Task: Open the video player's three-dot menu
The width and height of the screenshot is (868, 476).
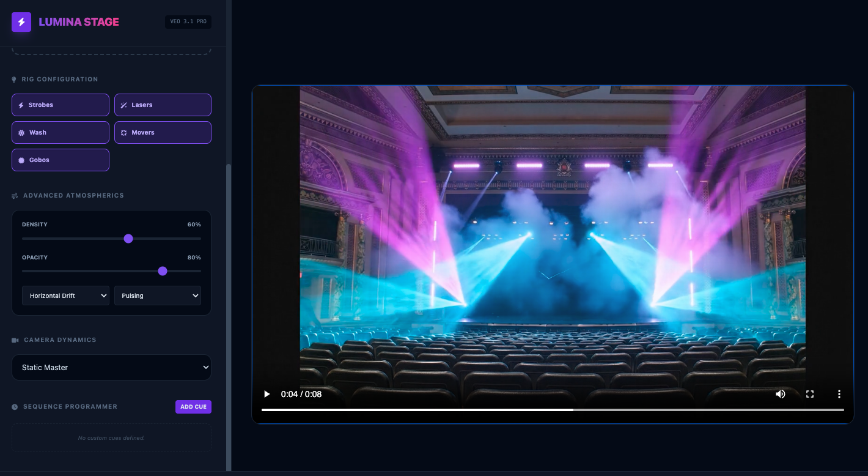Action: pos(839,394)
